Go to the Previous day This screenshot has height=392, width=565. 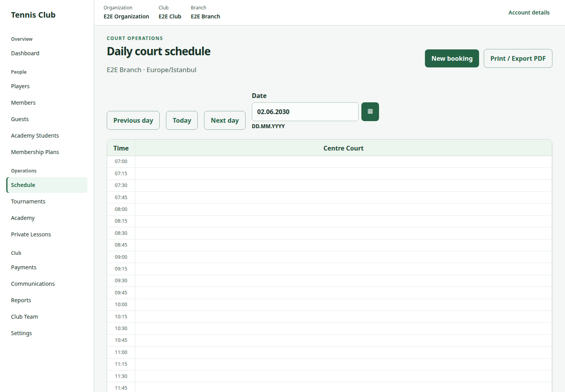tap(133, 120)
